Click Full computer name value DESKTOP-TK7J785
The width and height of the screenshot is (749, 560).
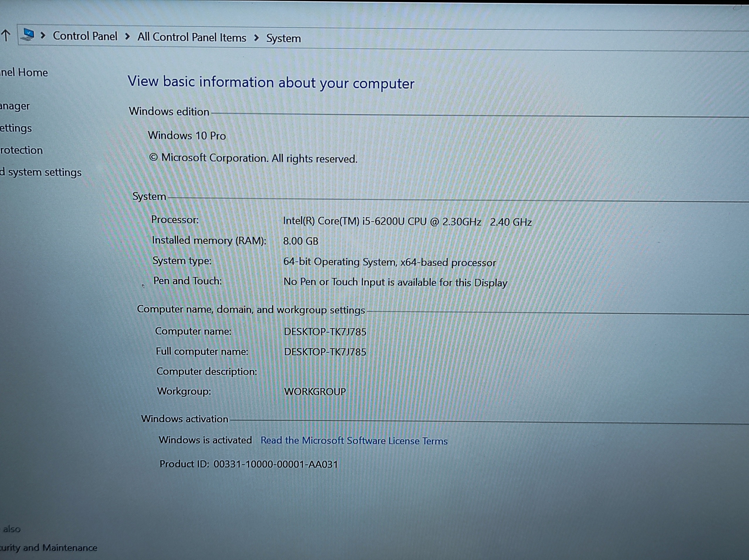pyautogui.click(x=325, y=352)
